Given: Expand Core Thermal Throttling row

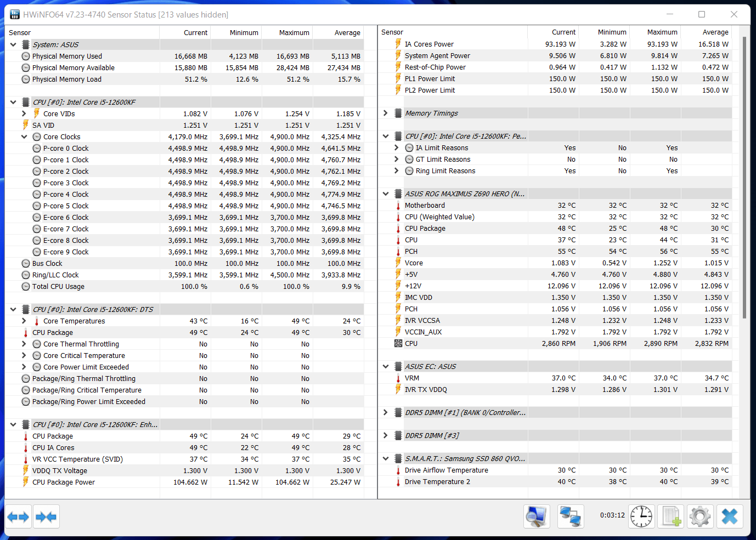Looking at the screenshot, I should click(x=24, y=344).
